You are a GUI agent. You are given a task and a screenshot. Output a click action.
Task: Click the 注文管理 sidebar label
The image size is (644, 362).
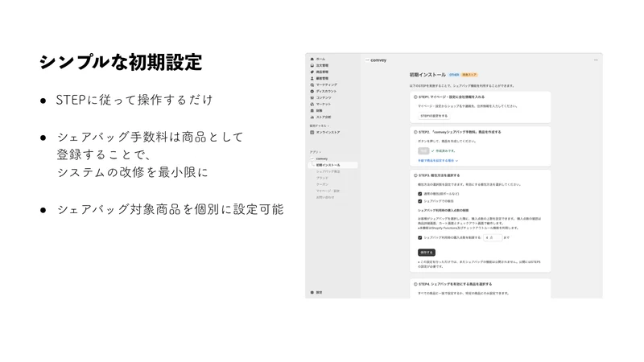click(322, 66)
